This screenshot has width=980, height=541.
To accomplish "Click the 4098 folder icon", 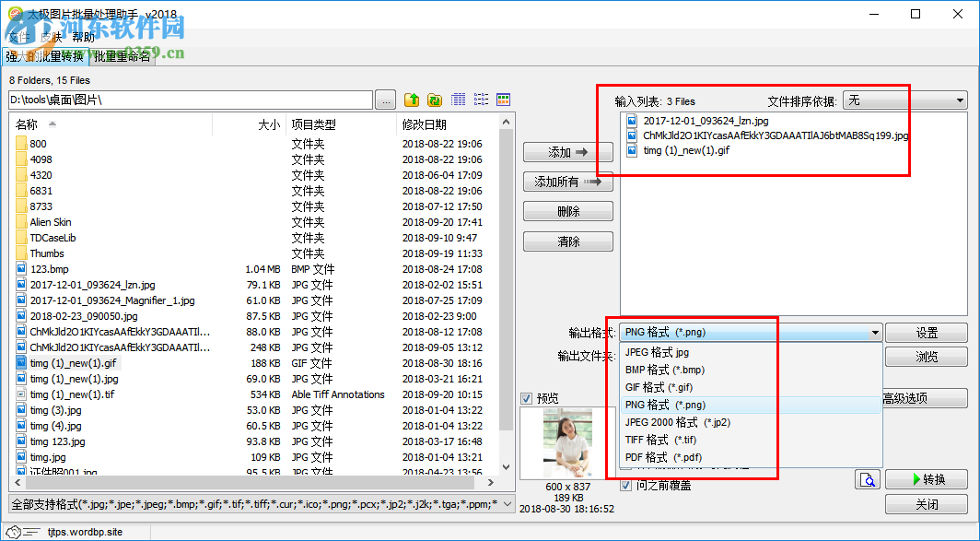I will [x=21, y=159].
